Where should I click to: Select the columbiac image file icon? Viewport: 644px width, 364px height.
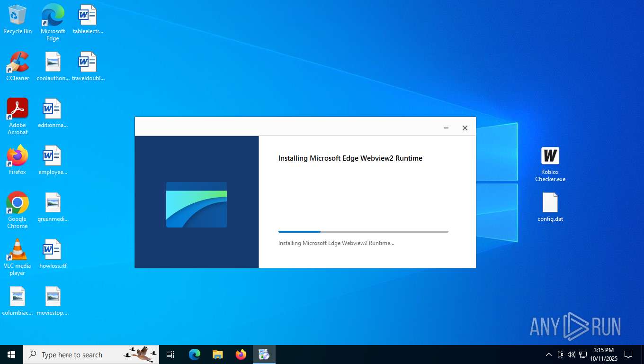(18, 301)
